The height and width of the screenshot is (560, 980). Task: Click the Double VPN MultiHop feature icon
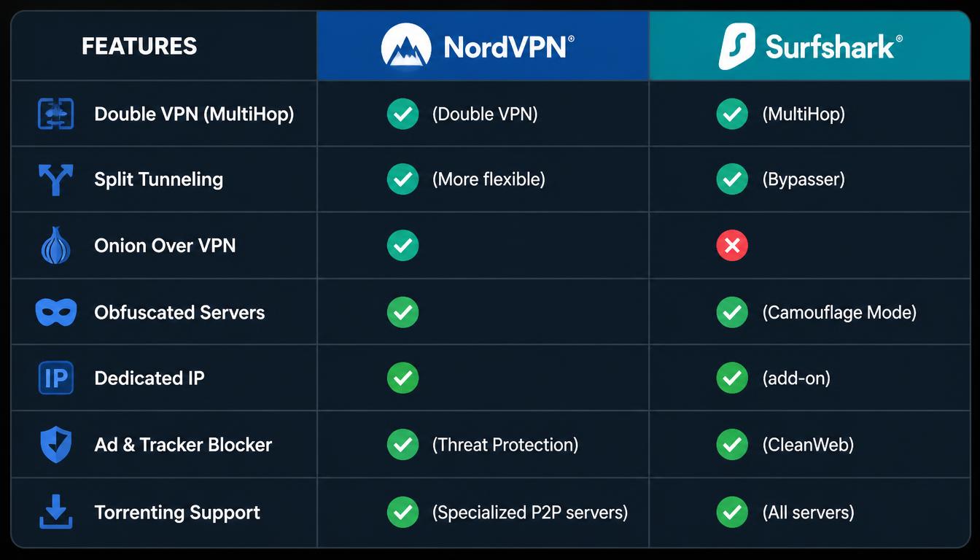(x=56, y=114)
